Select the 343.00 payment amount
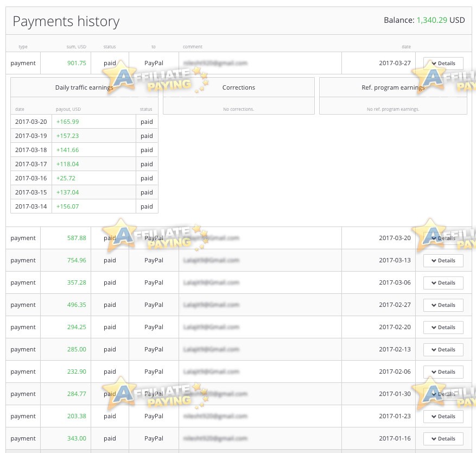The image size is (476, 453). (77, 438)
